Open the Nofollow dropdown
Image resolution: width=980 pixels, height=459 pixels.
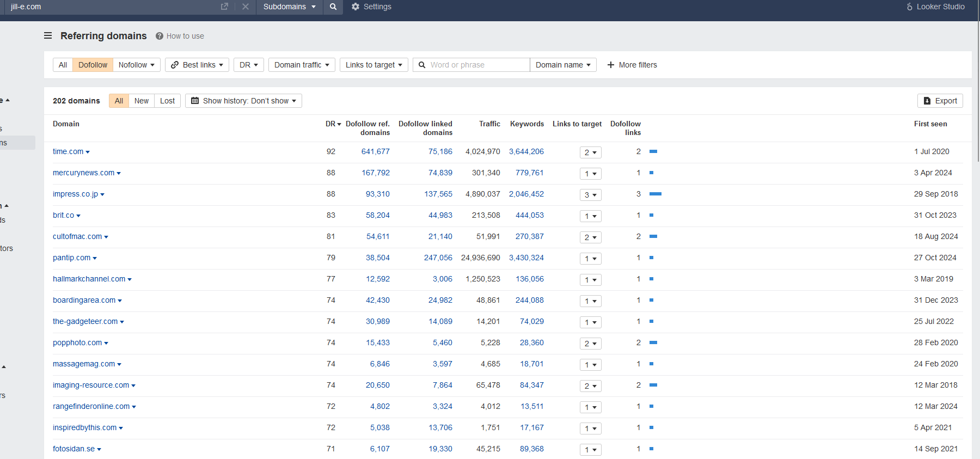(x=137, y=65)
